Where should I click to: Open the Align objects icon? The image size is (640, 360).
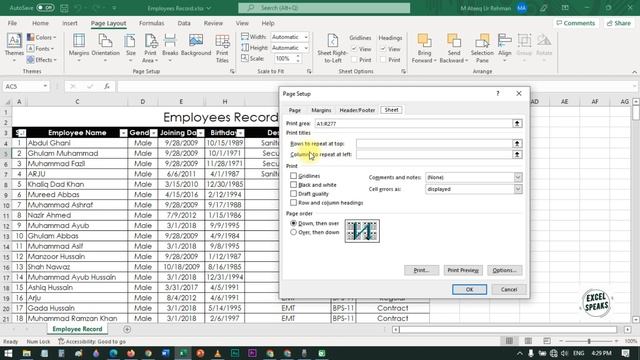point(504,41)
